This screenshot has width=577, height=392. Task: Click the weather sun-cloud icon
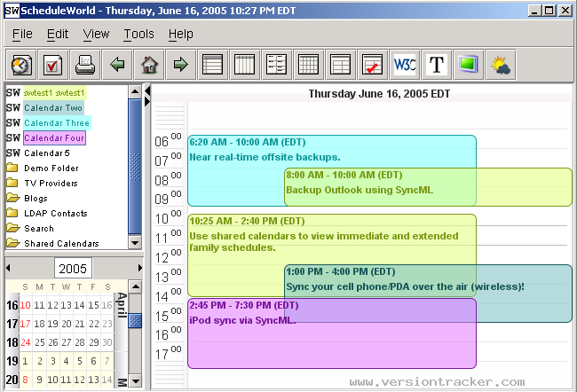501,65
